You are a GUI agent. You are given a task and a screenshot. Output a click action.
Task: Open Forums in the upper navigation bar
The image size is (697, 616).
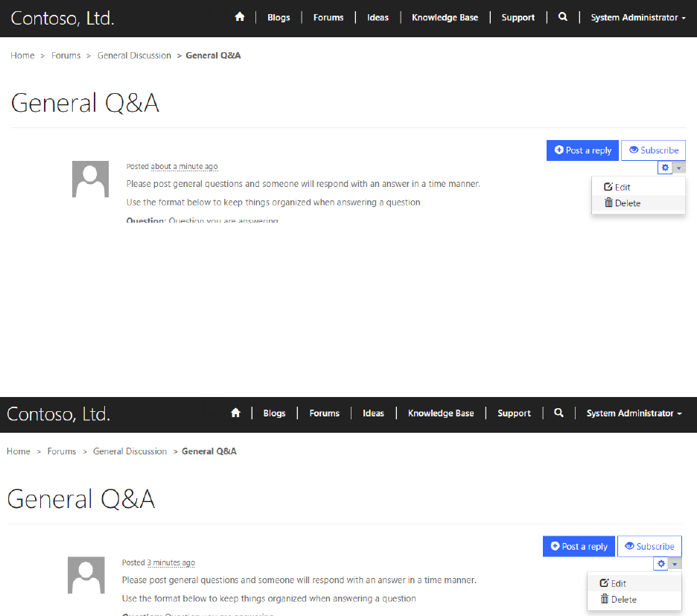tap(328, 18)
